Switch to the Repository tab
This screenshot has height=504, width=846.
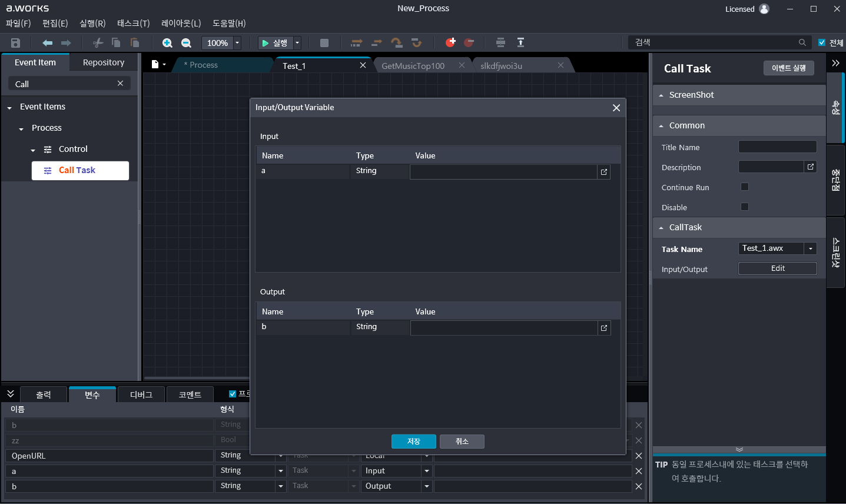click(104, 62)
